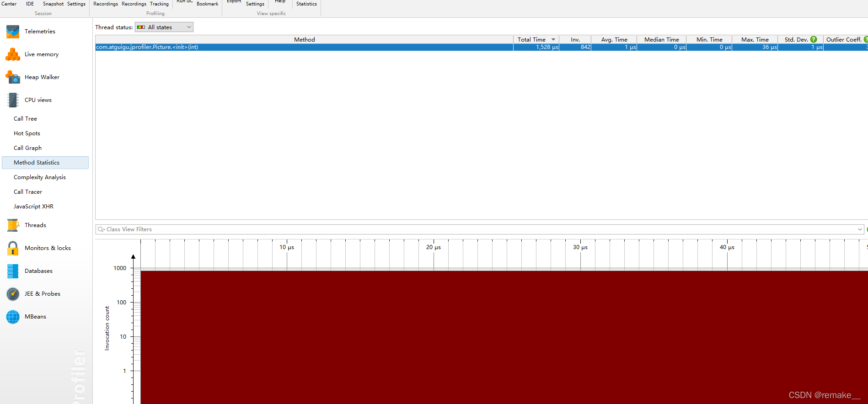The image size is (868, 404).
Task: Open the Monitors & locks padlock icon
Action: [13, 248]
